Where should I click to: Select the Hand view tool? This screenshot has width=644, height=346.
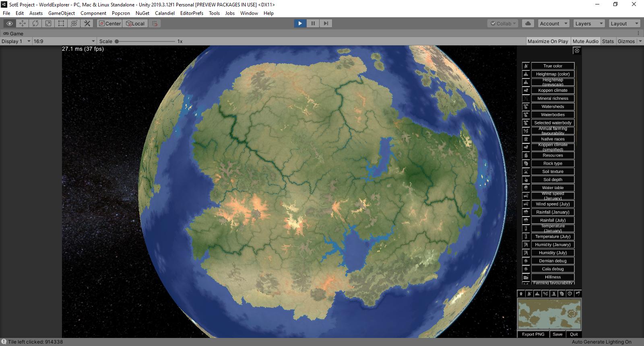point(10,23)
